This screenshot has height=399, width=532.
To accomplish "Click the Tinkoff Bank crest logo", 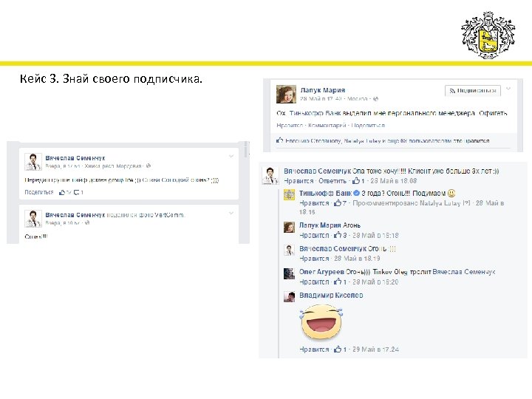I will pos(488,35).
